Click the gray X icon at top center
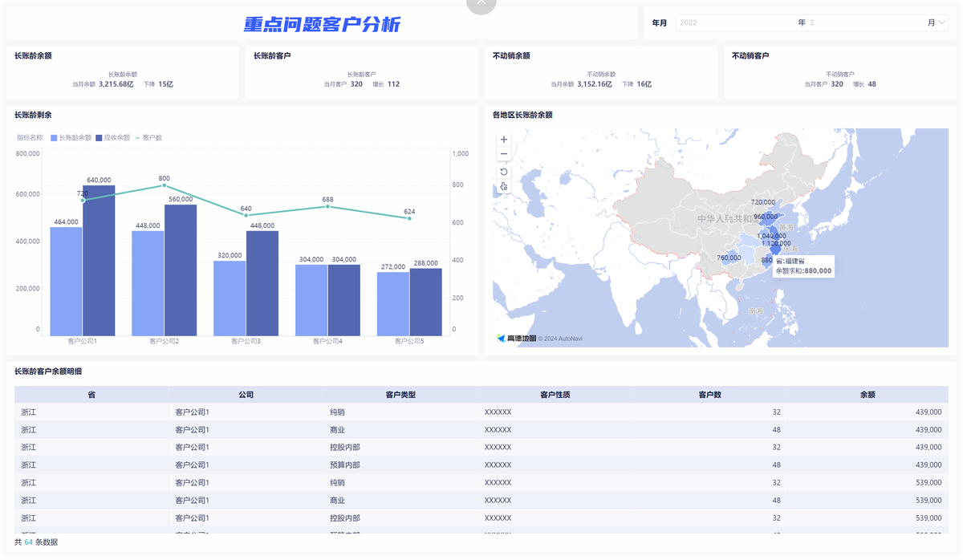The width and height of the screenshot is (963, 560). (x=481, y=4)
